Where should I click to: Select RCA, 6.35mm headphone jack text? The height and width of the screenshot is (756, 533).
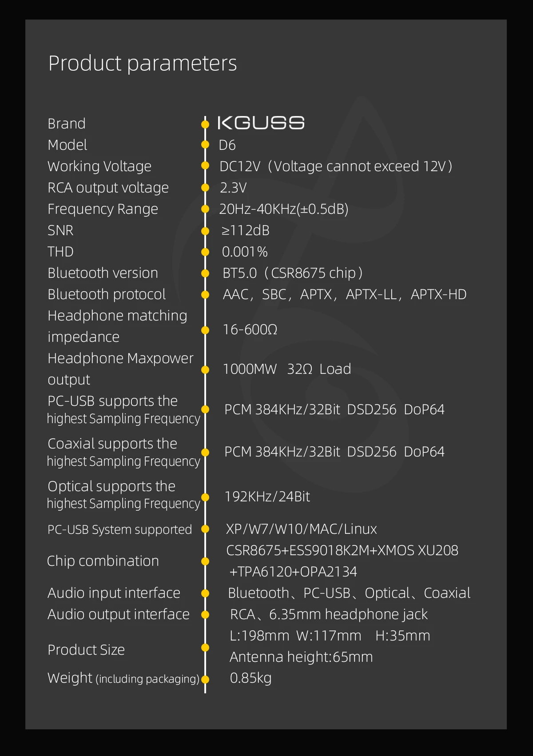(329, 614)
